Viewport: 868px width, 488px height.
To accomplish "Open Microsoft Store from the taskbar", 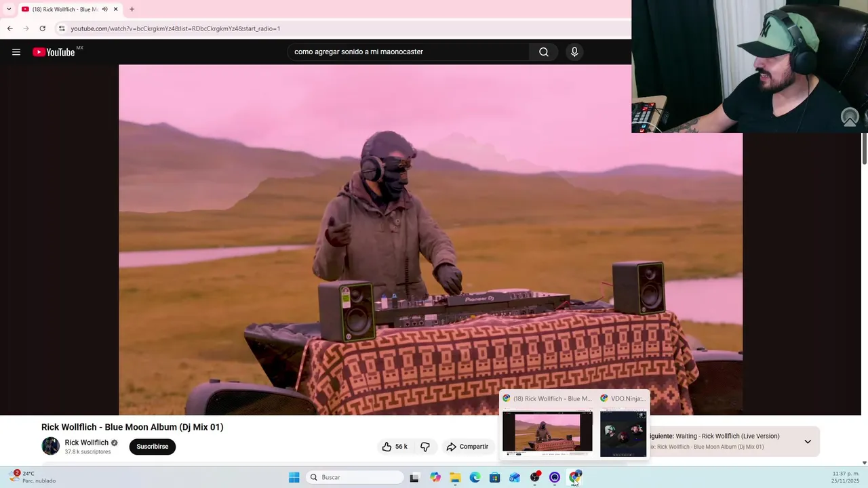I will tap(495, 477).
